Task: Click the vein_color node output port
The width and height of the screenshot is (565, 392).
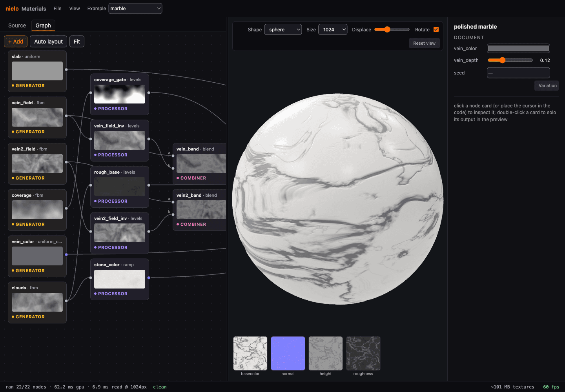Action: tap(66, 254)
